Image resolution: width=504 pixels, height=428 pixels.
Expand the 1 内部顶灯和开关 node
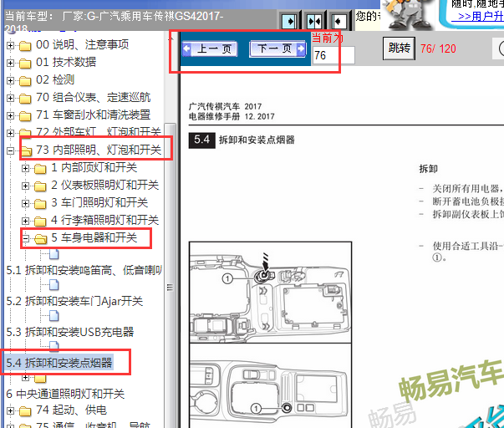point(25,168)
